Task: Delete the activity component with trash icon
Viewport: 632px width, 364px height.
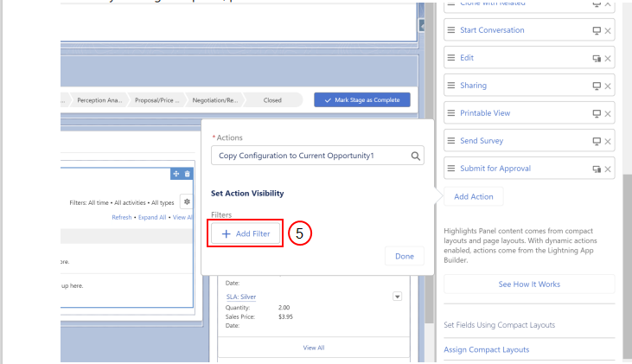Action: point(187,174)
